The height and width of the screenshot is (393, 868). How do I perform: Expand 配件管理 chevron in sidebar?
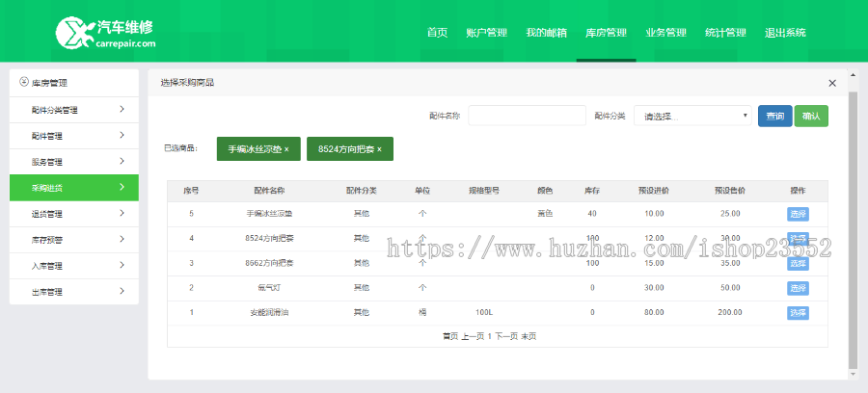[x=122, y=136]
